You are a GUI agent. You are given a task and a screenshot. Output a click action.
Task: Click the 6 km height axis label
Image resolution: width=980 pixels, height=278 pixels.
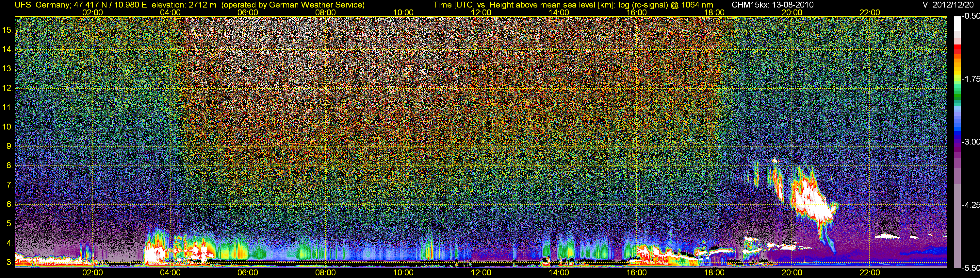pos(9,204)
